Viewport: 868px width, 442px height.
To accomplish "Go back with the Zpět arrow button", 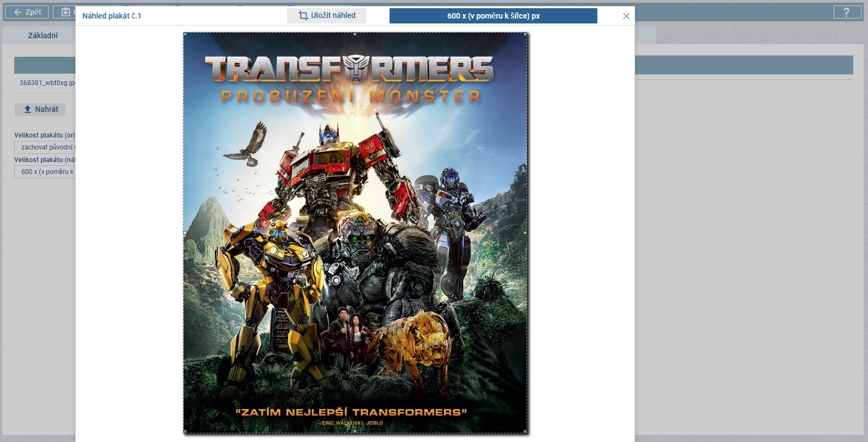I will click(27, 12).
